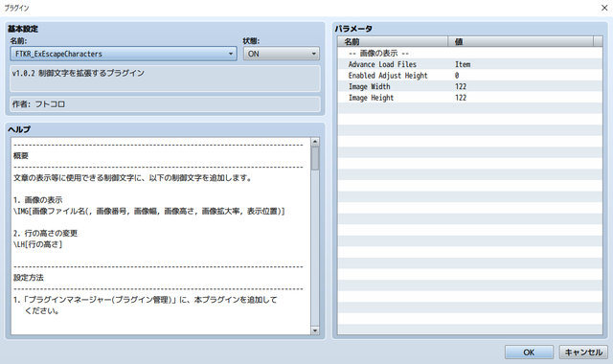The height and width of the screenshot is (364, 613).
Task: Click the 名前 column header in parameters
Action: coord(393,41)
